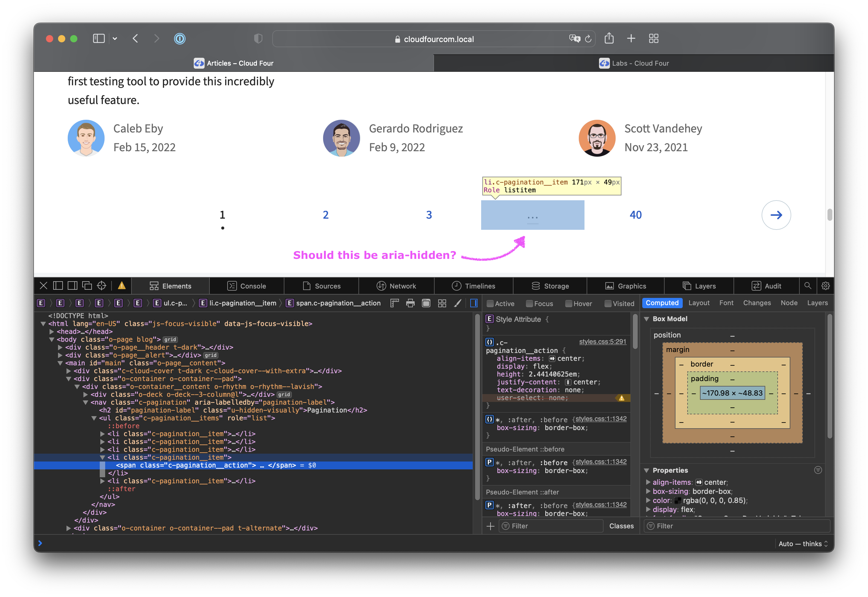868x597 pixels.
Task: Collapse the Box Model section
Action: click(x=646, y=319)
